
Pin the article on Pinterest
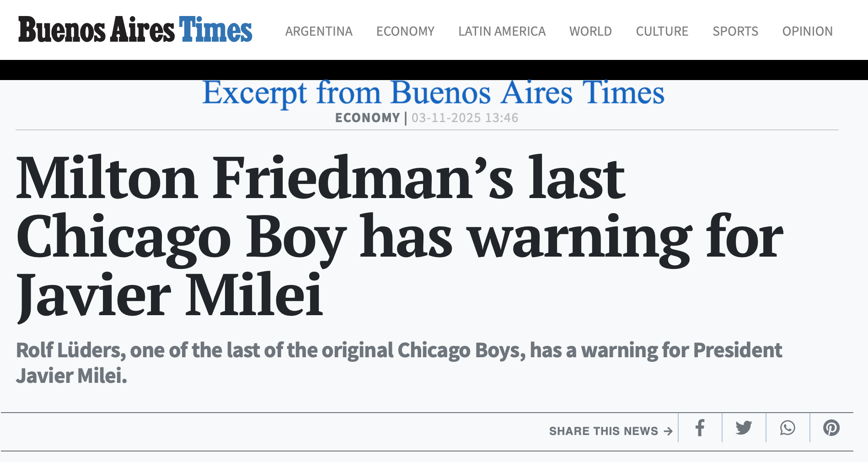pos(831,428)
